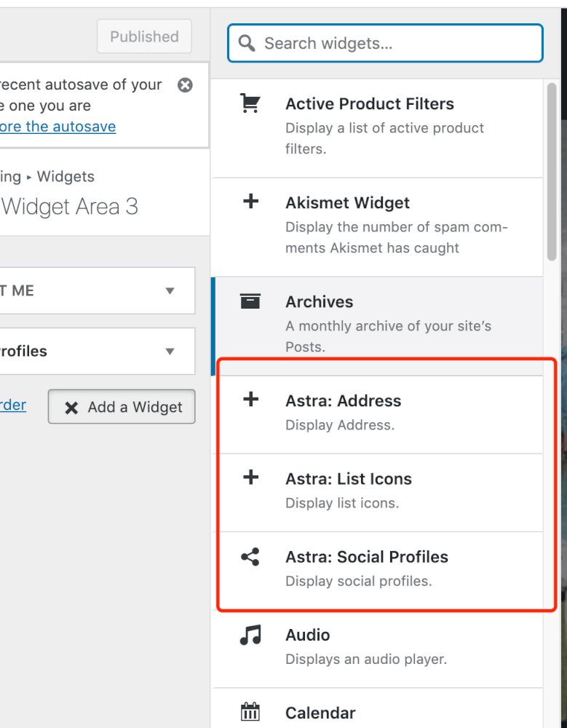Expand the widget ending in ME
The width and height of the screenshot is (567, 728).
click(170, 291)
